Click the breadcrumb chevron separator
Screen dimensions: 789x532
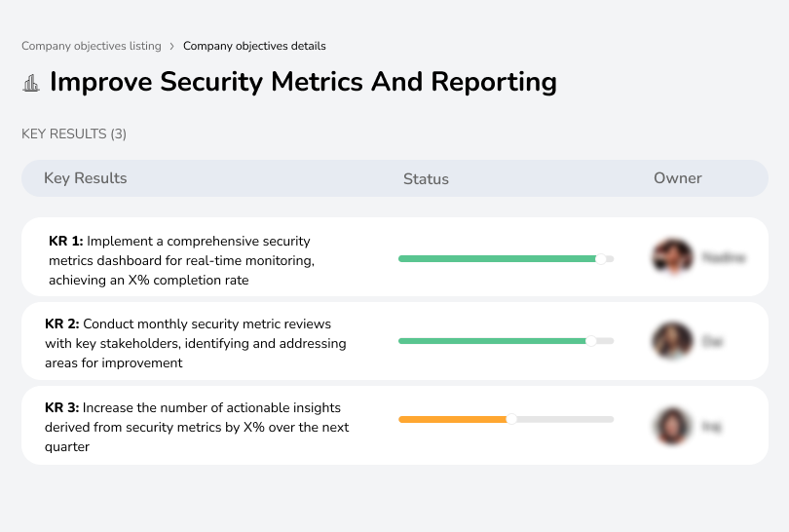point(172,47)
